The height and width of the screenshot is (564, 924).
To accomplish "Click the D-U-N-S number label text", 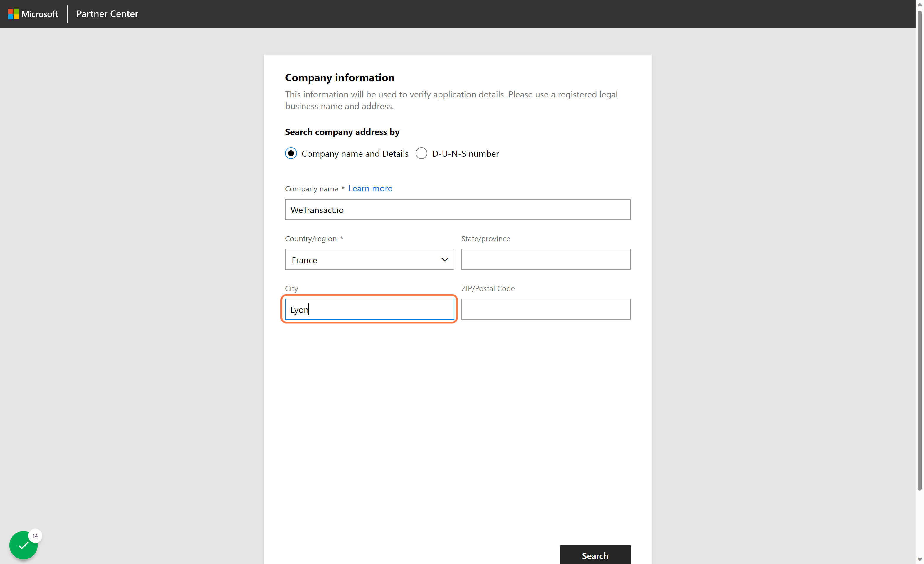I will click(x=465, y=154).
